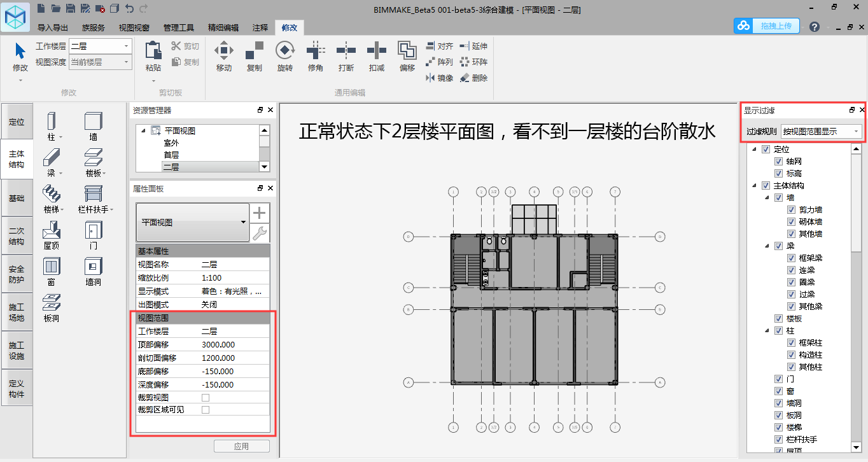Click the 应用 (apply) button
Viewport: 868px width, 462px height.
pyautogui.click(x=241, y=446)
